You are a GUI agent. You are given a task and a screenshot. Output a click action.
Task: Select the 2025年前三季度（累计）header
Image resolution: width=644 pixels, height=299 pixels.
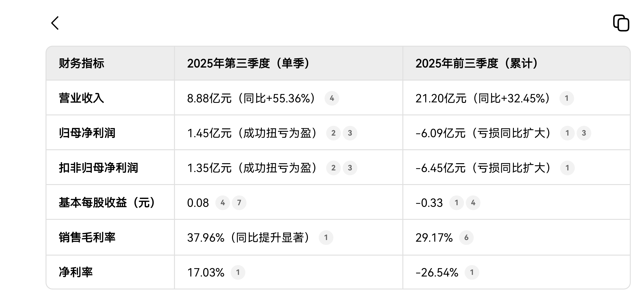pos(476,63)
